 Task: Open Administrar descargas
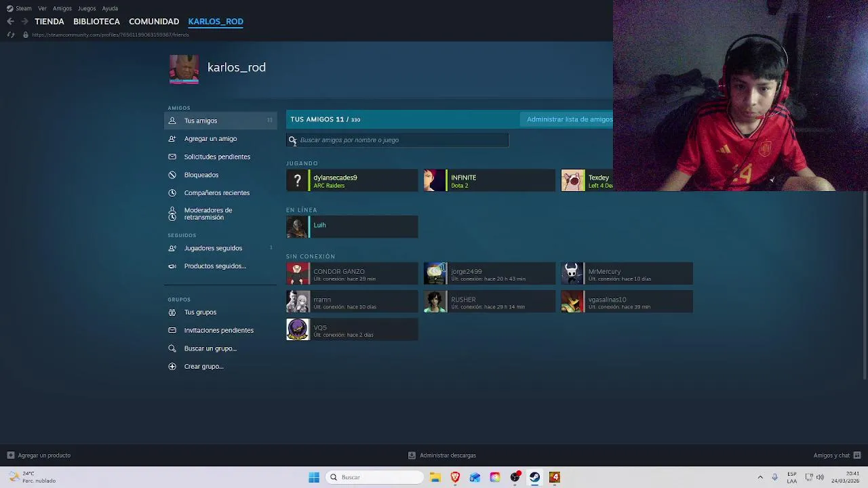(441, 455)
